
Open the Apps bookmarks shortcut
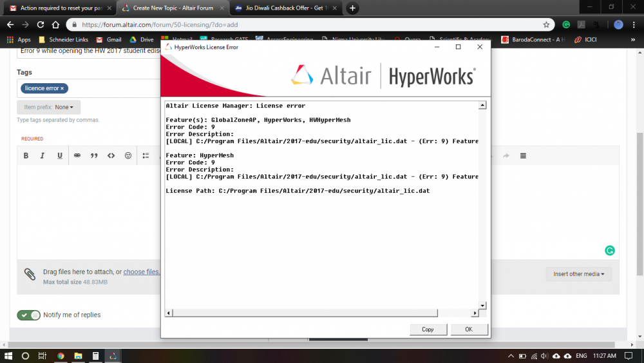pos(19,39)
